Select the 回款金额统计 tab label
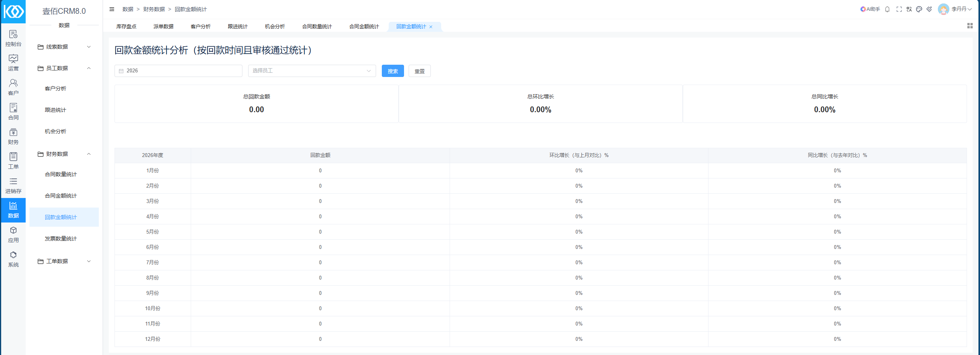This screenshot has height=355, width=980. pyautogui.click(x=411, y=26)
